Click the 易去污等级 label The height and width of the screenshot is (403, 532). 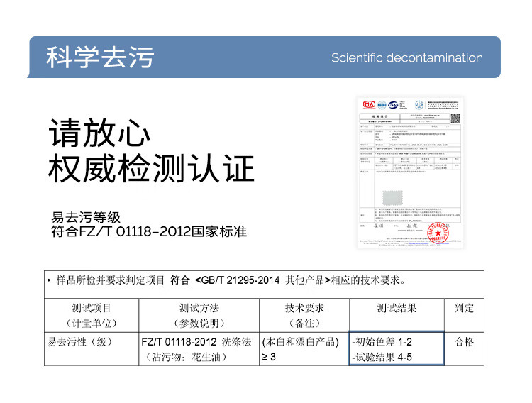tap(86, 217)
